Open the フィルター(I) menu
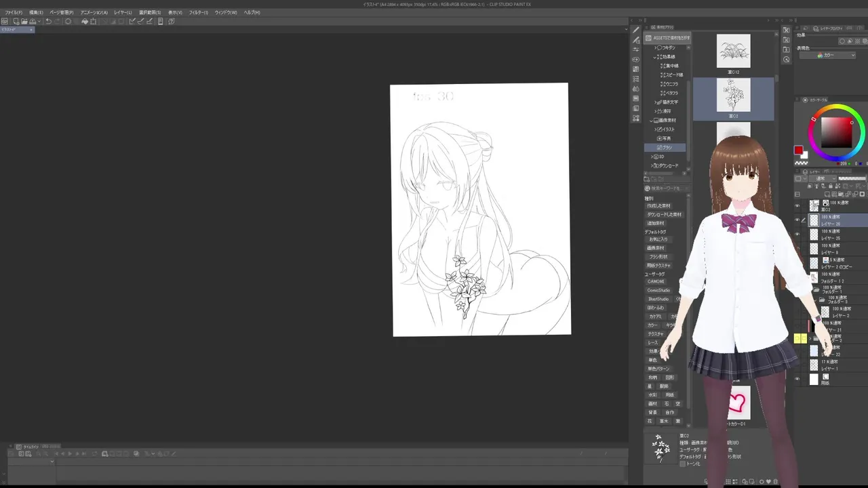 pos(198,12)
